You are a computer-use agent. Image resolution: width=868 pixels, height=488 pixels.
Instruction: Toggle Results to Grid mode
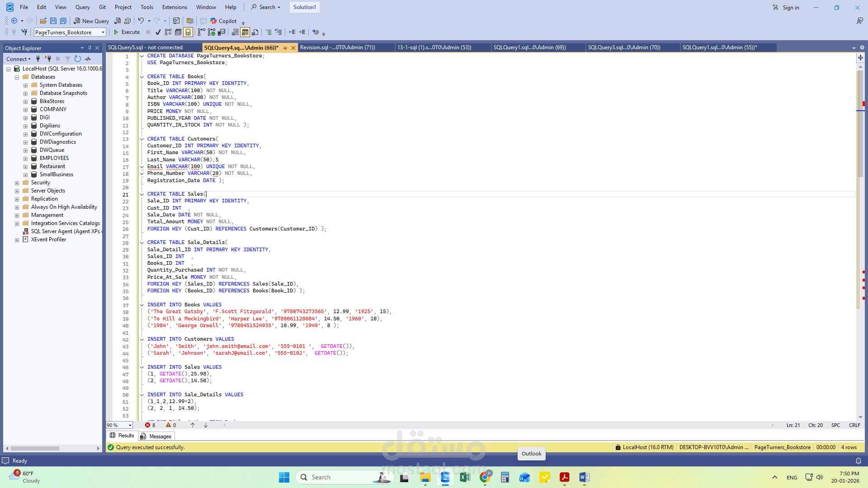pos(245,32)
